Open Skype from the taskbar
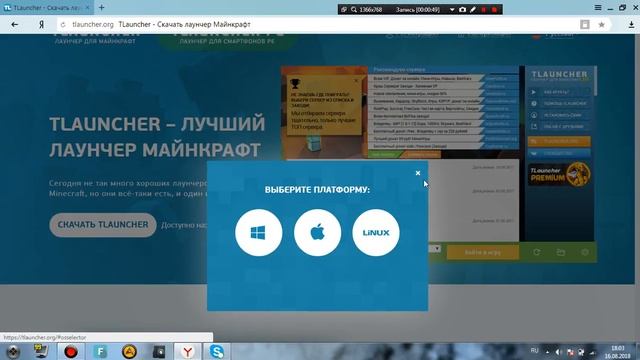The height and width of the screenshot is (360, 640). point(217,351)
